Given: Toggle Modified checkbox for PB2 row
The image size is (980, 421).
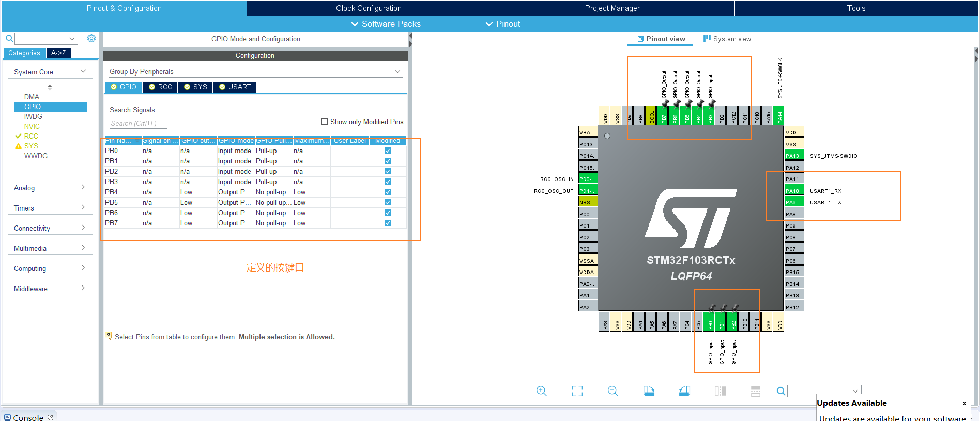Looking at the screenshot, I should pos(388,171).
